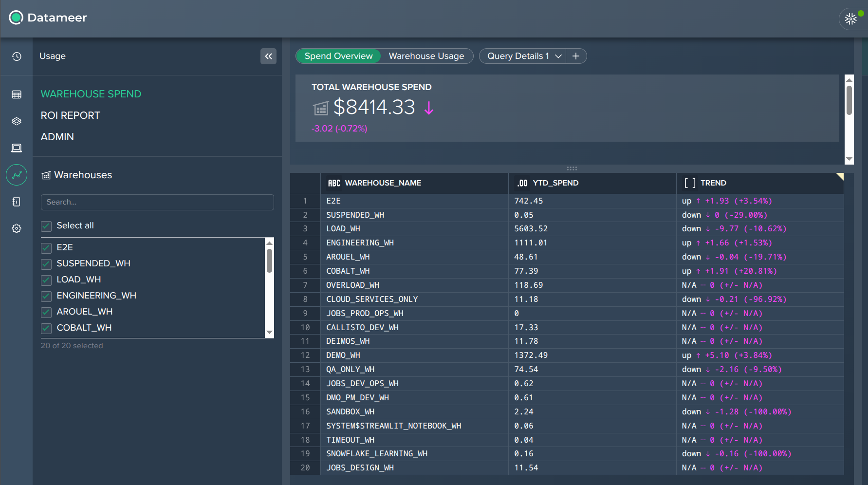Collapse the Usage panel with double-chevron
This screenshot has height=485, width=868.
tap(268, 56)
